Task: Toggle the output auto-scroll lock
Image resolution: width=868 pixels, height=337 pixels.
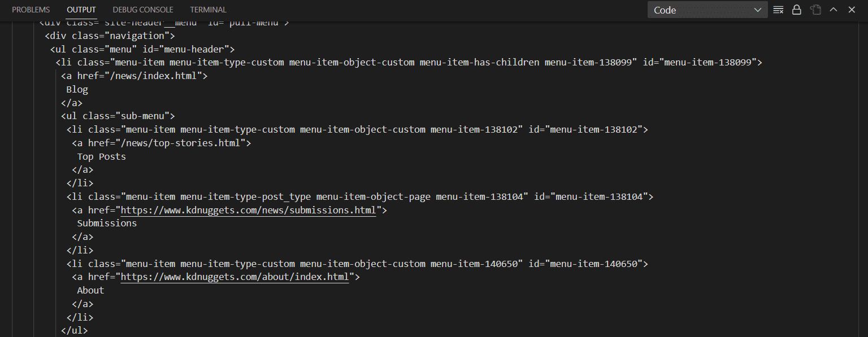Action: click(796, 10)
